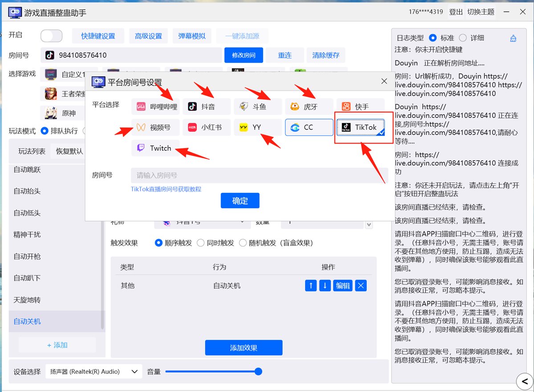Move the 自动关机 effect down
534x392 pixels.
coord(325,286)
